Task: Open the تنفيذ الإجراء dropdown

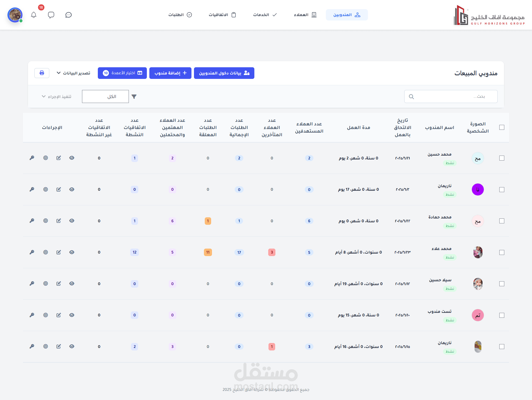Action: 57,97
